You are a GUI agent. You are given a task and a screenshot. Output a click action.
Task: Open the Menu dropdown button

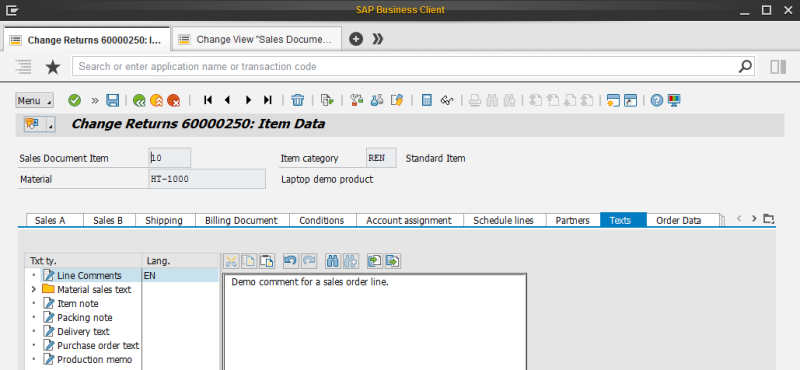tap(34, 101)
